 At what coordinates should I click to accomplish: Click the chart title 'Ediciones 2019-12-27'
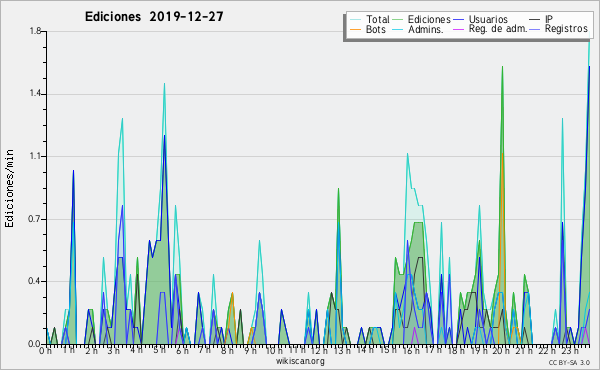coord(154,17)
